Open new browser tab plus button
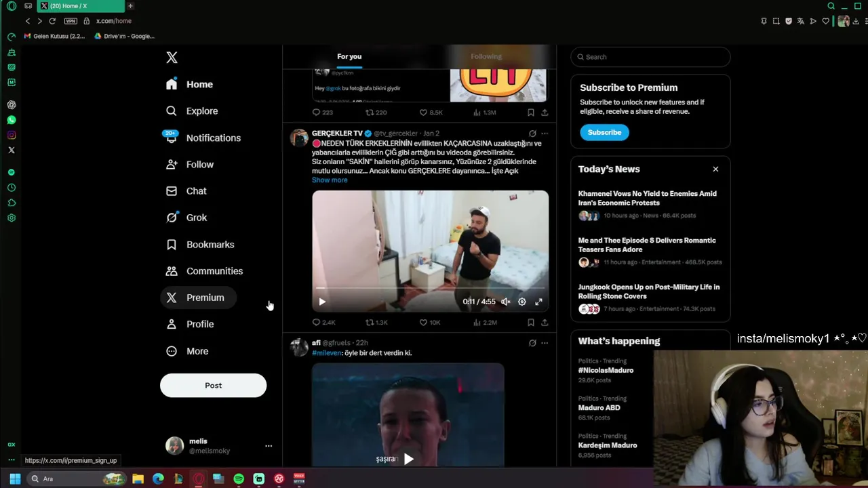Viewport: 868px width, 488px height. pos(130,6)
